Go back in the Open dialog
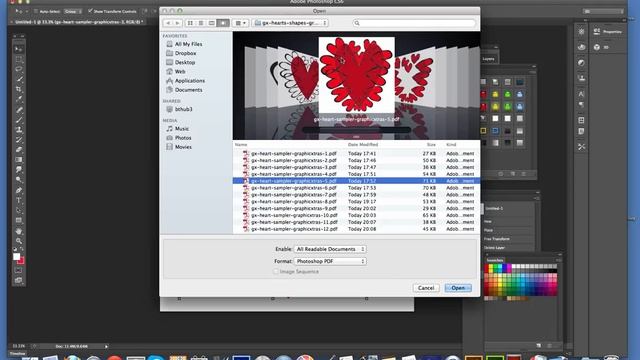Viewport: 640px width, 360px height. [168, 23]
